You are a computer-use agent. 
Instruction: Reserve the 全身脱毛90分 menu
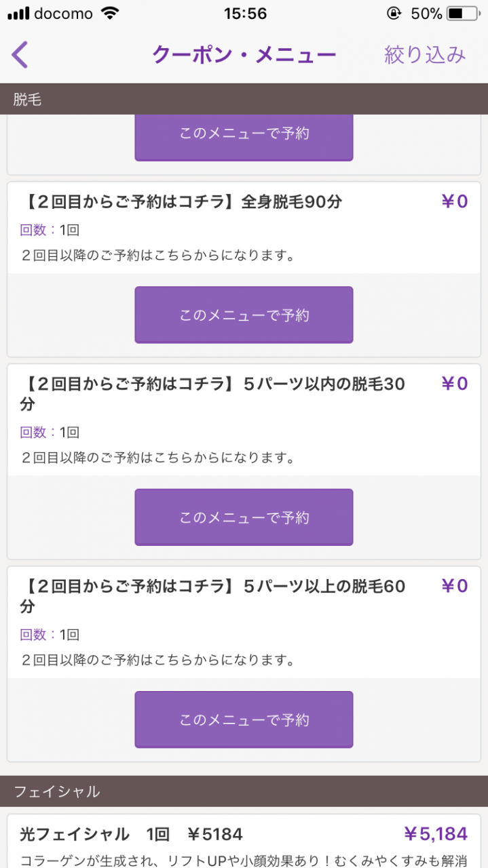tap(244, 315)
